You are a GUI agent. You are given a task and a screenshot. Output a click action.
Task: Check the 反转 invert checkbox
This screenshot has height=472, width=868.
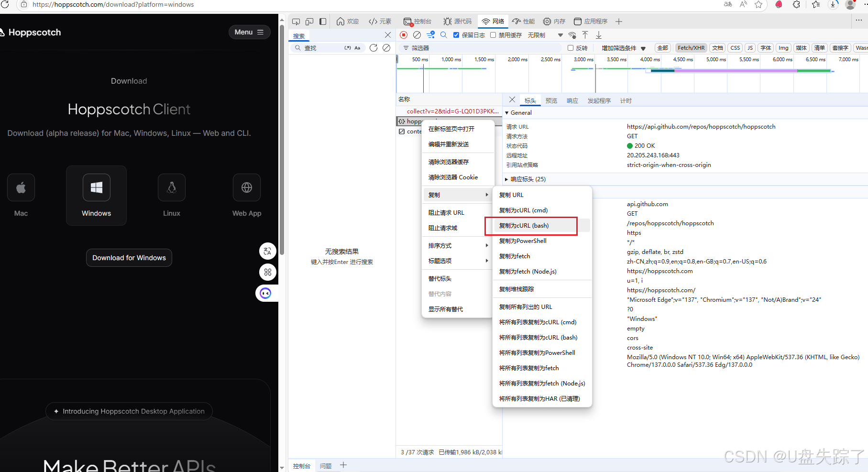(571, 48)
